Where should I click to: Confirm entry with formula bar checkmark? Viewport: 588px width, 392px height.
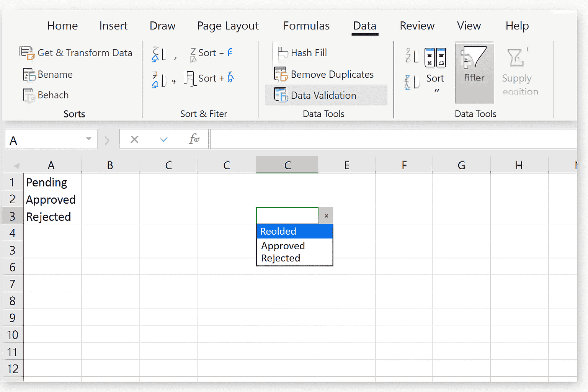tap(163, 139)
